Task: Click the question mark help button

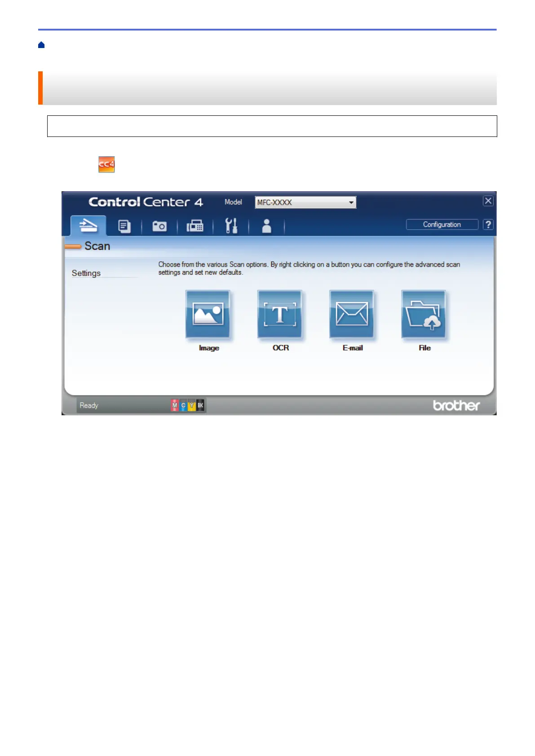Action: pyautogui.click(x=488, y=224)
